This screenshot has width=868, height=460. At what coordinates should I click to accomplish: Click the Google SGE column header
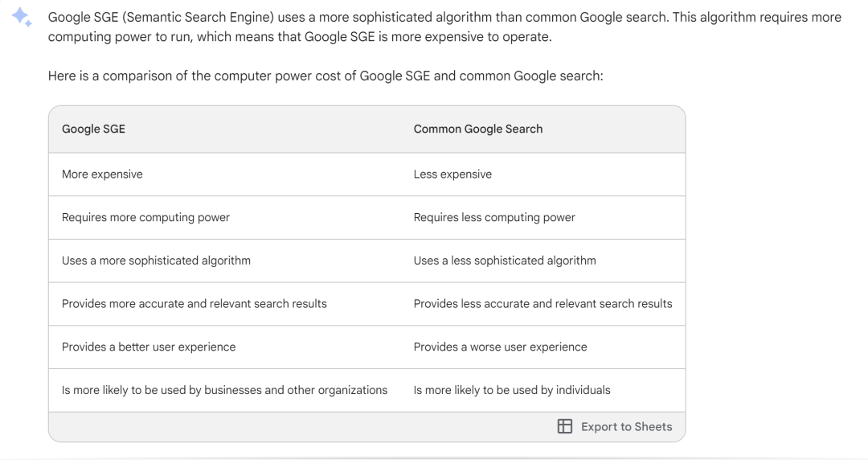click(93, 129)
